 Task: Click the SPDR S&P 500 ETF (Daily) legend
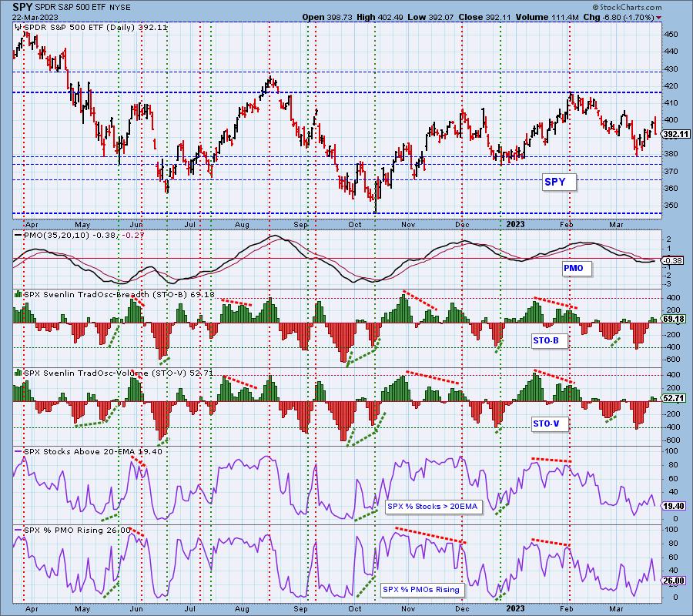(95, 28)
